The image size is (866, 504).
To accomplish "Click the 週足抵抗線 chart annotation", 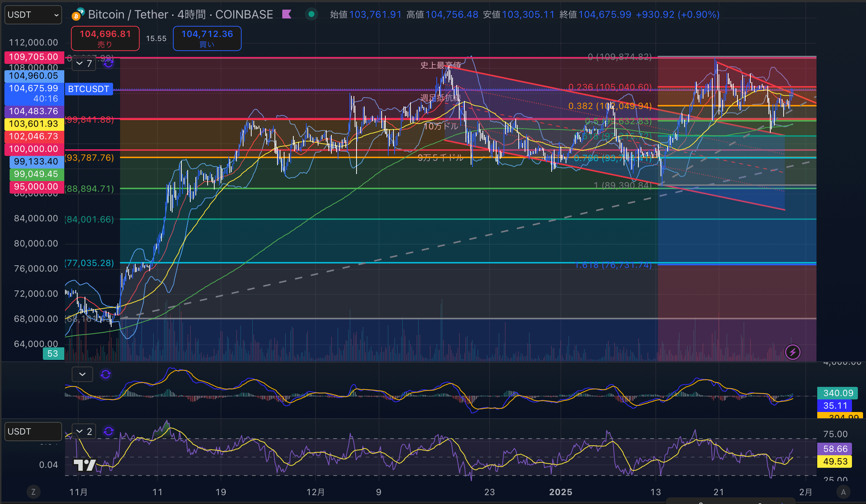I will [440, 98].
